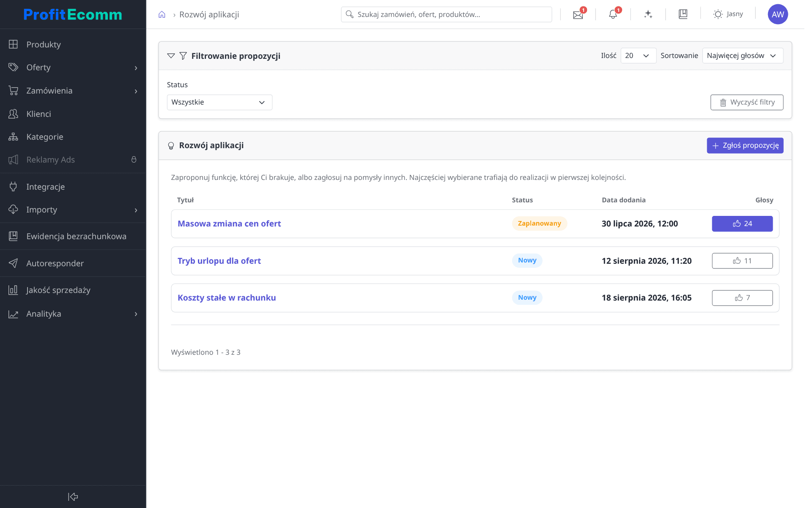Open the messages envelope icon
This screenshot has height=508, width=812.
coord(578,15)
